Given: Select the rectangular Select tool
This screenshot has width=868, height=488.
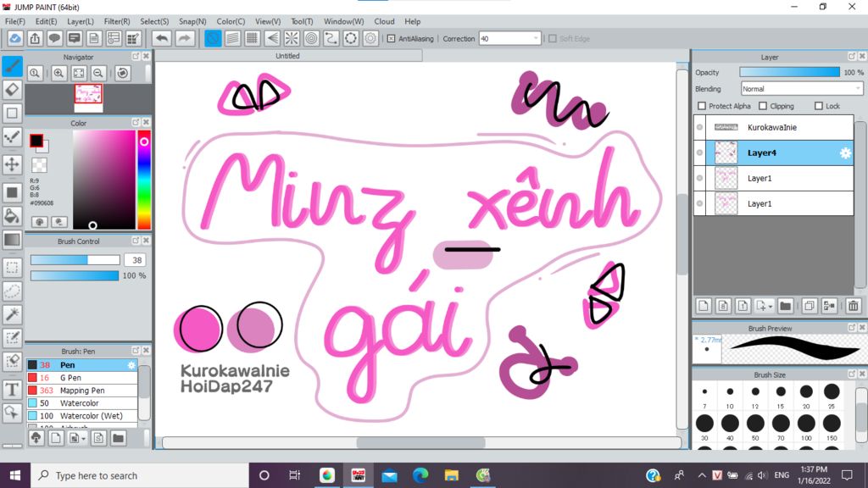Looking at the screenshot, I should click(x=12, y=267).
